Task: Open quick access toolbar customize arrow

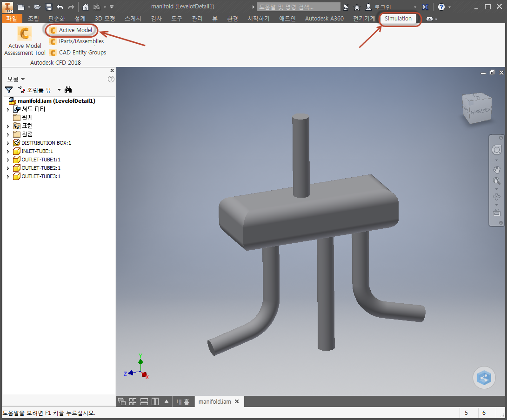Action: tap(112, 7)
